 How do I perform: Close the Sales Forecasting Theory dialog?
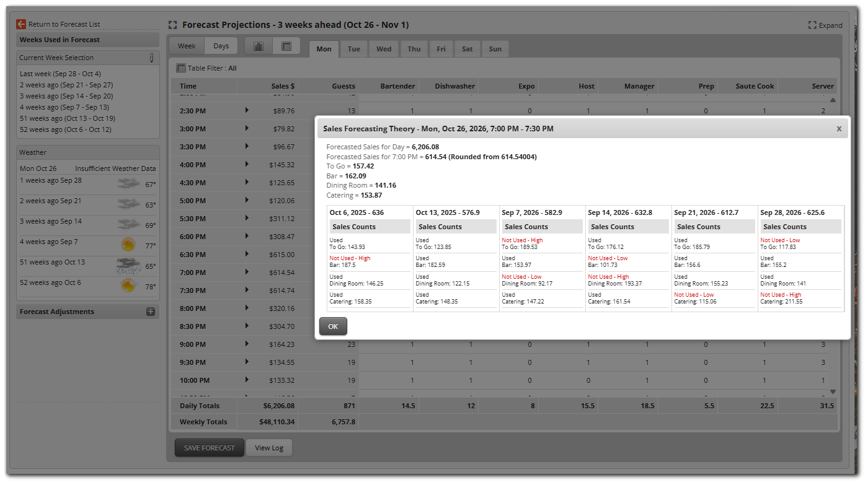(x=839, y=129)
